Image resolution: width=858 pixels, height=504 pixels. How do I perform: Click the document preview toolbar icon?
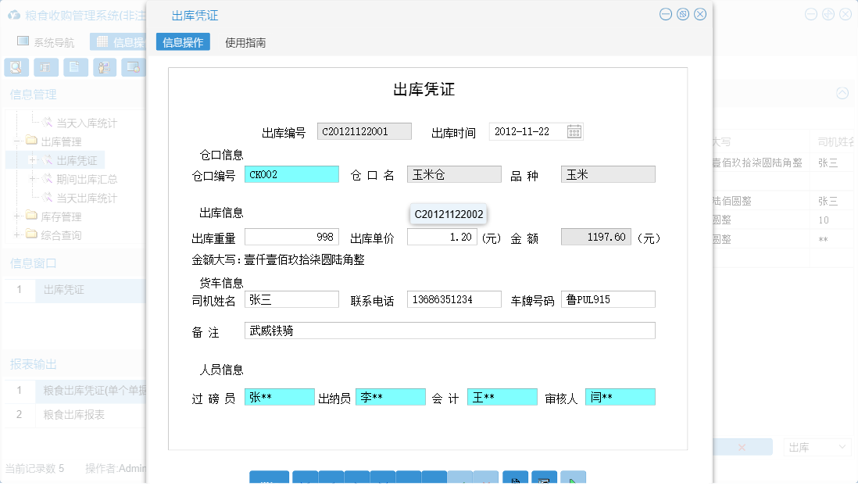(x=16, y=67)
